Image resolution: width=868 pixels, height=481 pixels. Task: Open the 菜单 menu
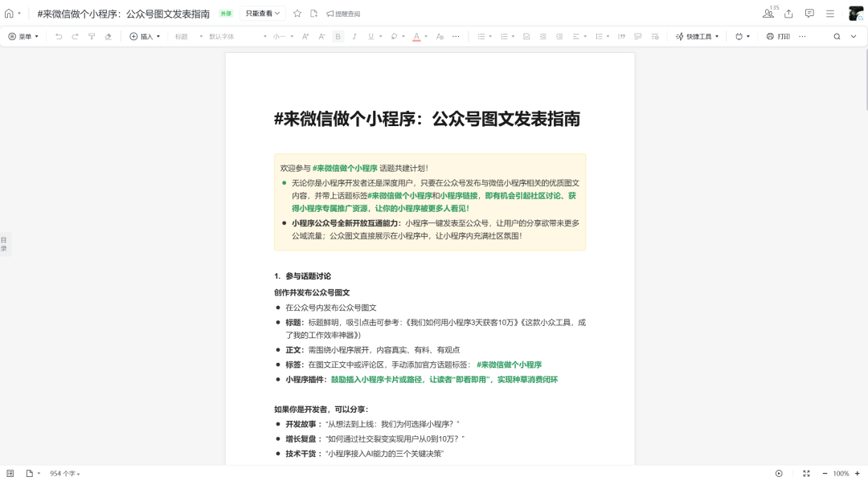[23, 36]
